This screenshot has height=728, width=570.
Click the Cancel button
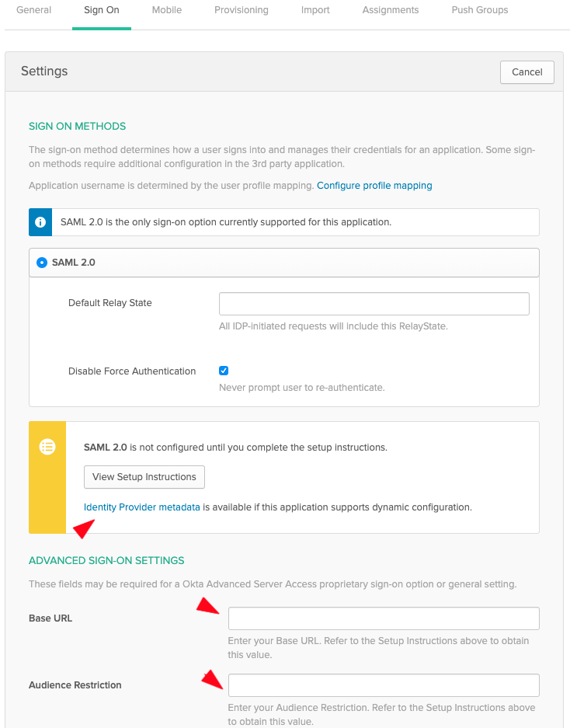pos(527,72)
